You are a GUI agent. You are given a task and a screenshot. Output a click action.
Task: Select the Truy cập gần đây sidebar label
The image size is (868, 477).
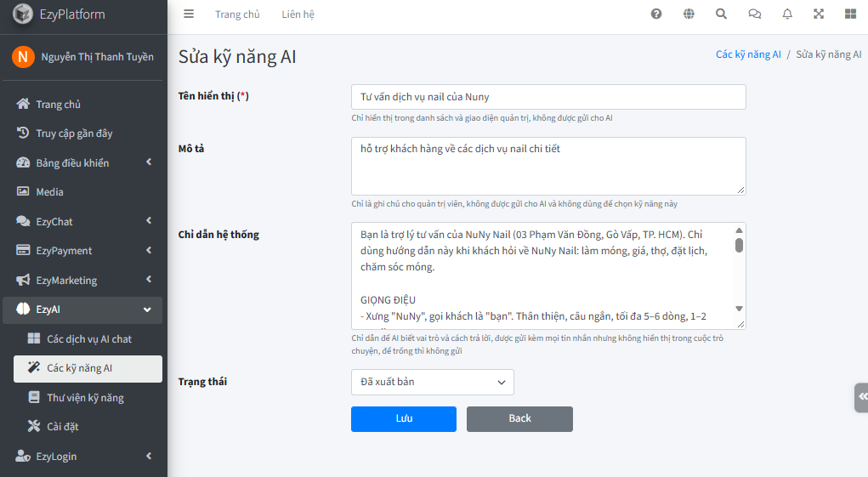click(74, 133)
